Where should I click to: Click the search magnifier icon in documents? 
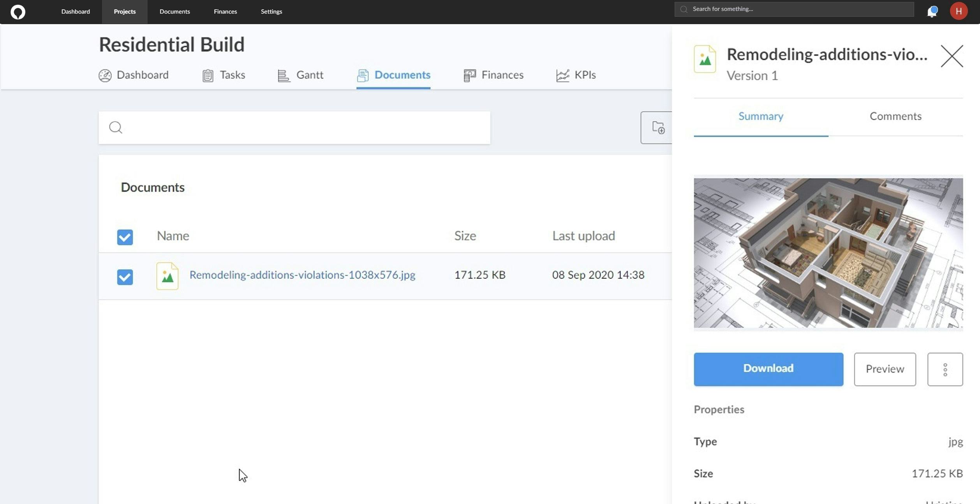(x=116, y=127)
